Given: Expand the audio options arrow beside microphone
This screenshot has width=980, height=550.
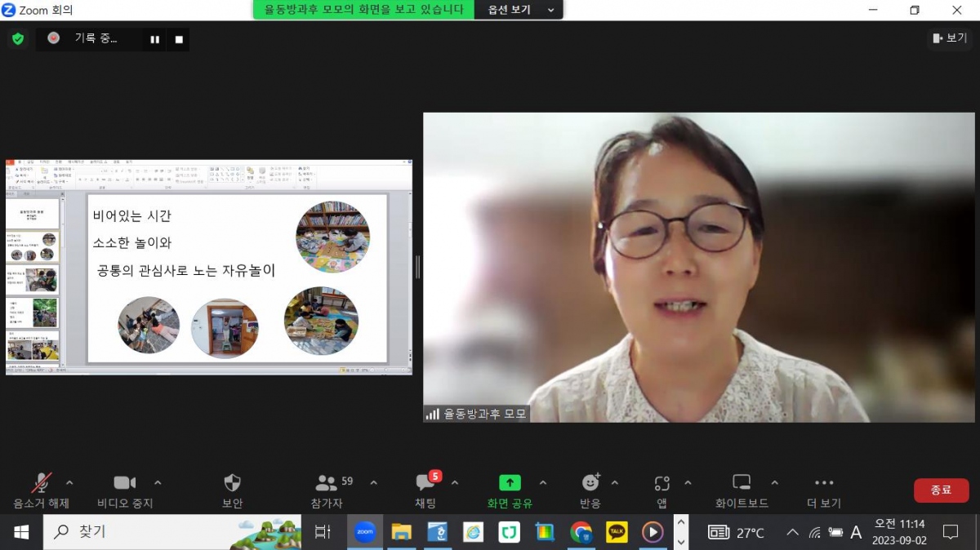Looking at the screenshot, I should (x=69, y=482).
